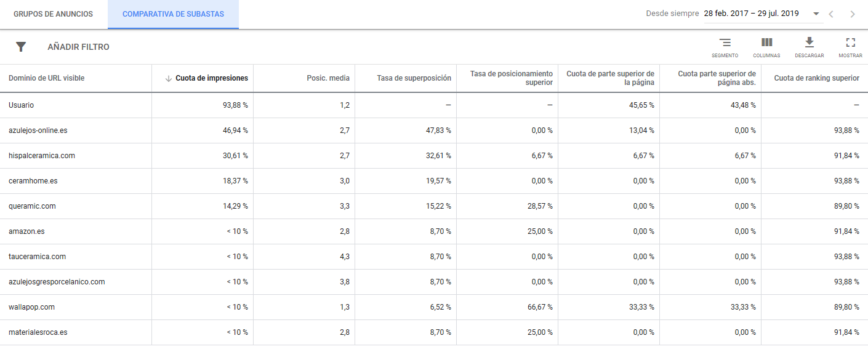Sort by Cuota de ranking superior
The height and width of the screenshot is (349, 868).
click(x=816, y=78)
